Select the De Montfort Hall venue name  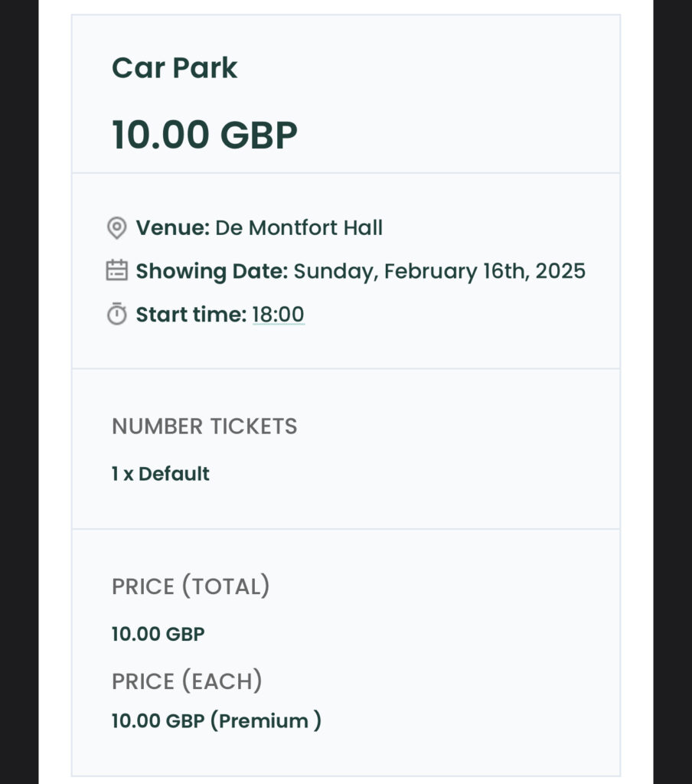click(x=299, y=227)
